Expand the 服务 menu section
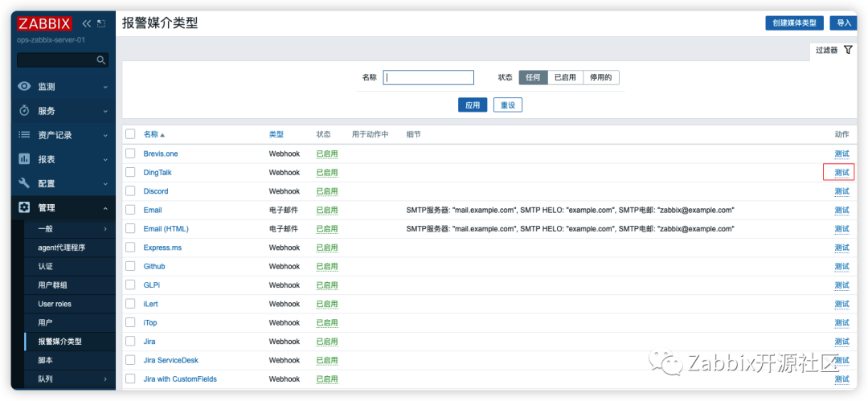 click(x=105, y=112)
